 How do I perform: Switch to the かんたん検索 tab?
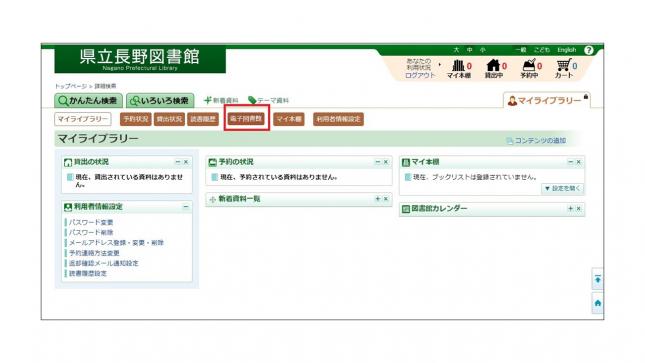coord(88,100)
